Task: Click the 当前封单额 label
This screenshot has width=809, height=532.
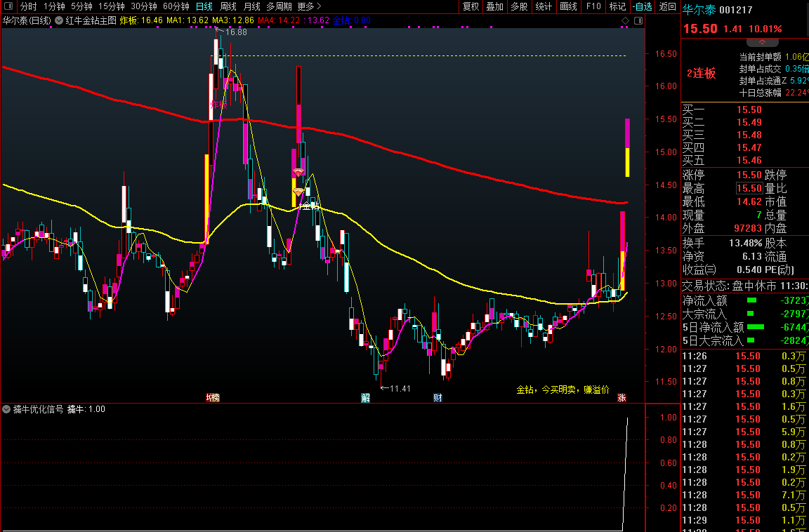Action: [x=760, y=58]
